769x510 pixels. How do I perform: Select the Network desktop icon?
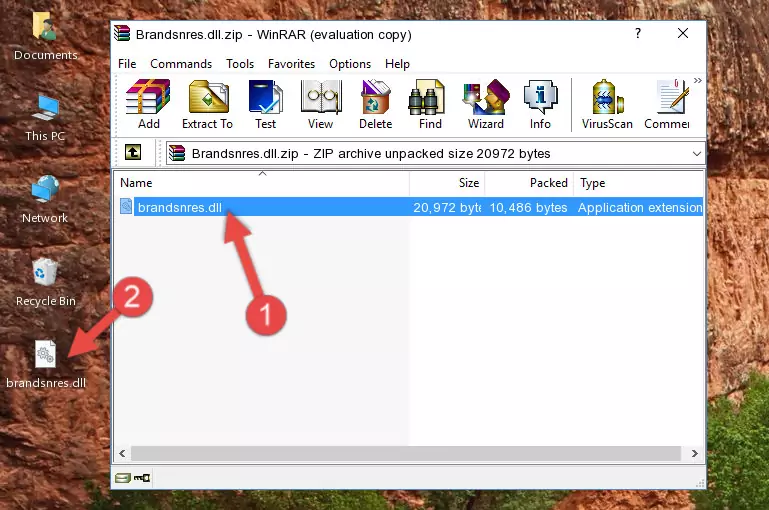[x=45, y=200]
